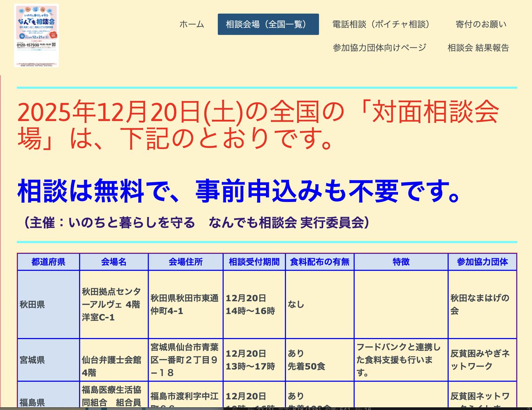This screenshot has width=532, height=410.
Task: Select the 秋田拠点センターアルヴェ venue cell
Action: click(114, 304)
